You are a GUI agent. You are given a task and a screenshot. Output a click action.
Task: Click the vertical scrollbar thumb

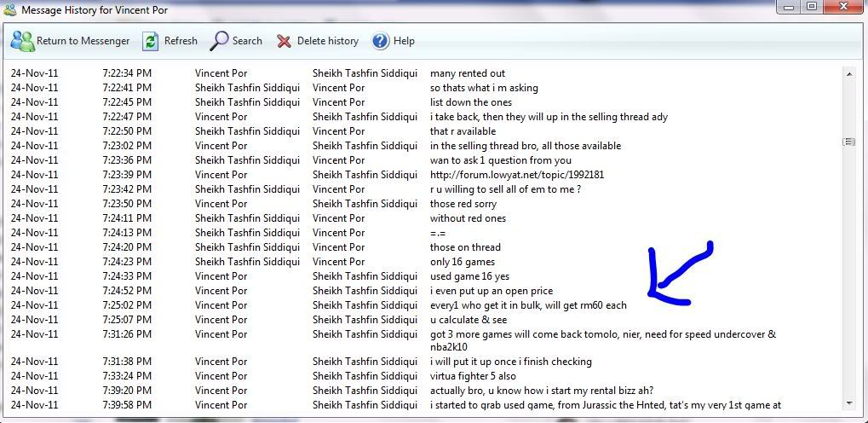pos(848,142)
